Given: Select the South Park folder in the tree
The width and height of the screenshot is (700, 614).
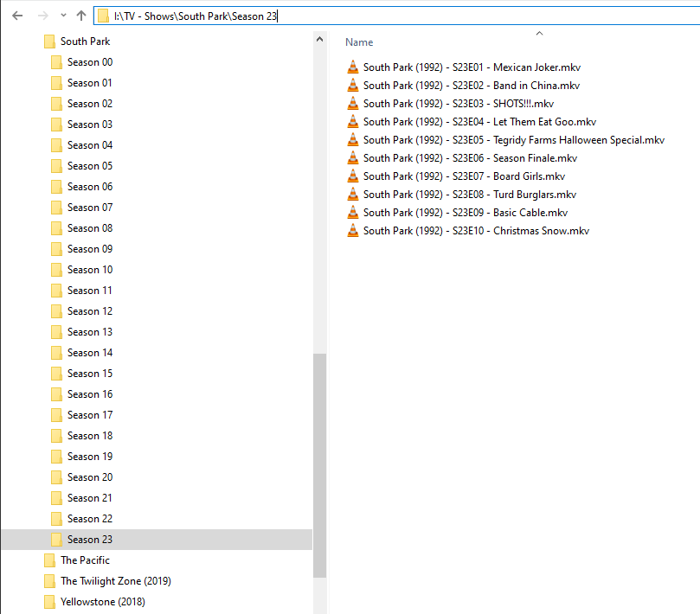Looking at the screenshot, I should pos(86,42).
